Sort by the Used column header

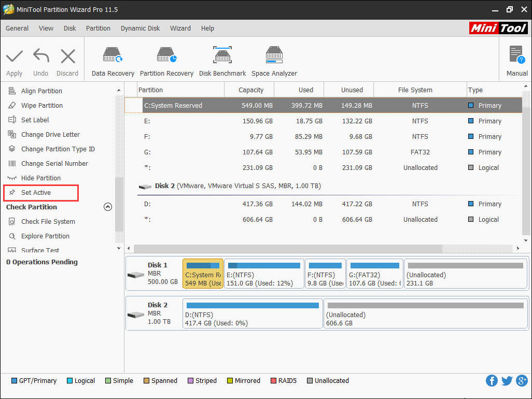tap(299, 90)
